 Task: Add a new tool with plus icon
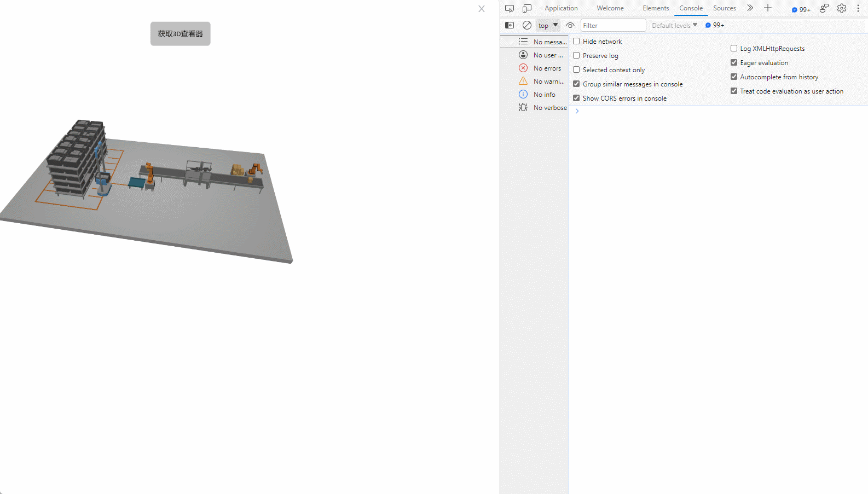768,8
